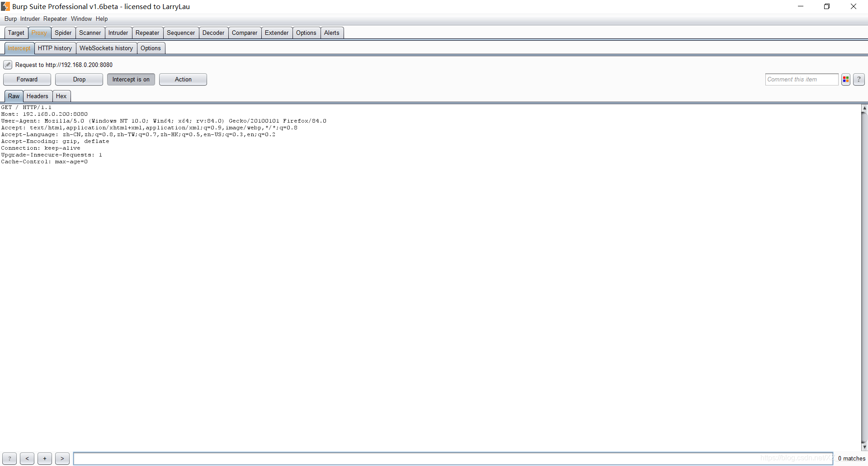Forward the intercepted request
The image size is (868, 466).
(x=27, y=80)
